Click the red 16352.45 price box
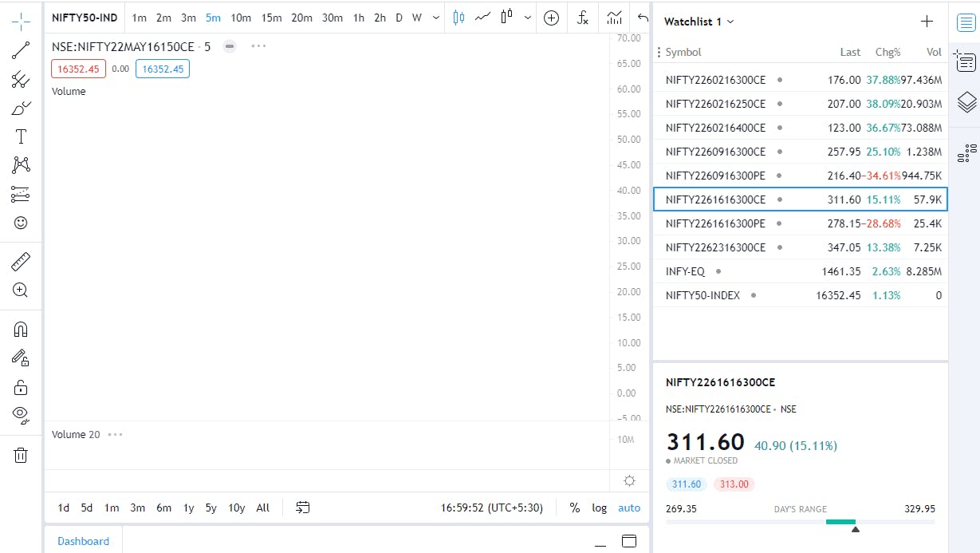Viewport: 980px width, 553px height. click(x=78, y=69)
